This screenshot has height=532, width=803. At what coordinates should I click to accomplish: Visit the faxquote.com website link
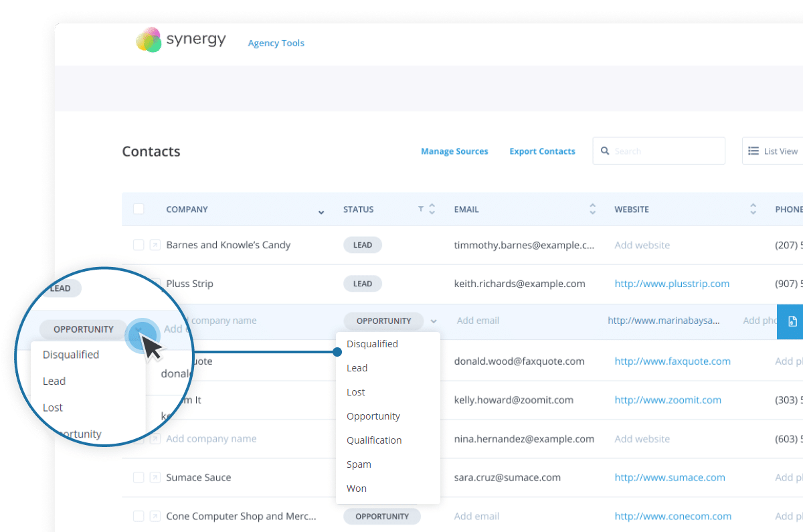pyautogui.click(x=673, y=361)
